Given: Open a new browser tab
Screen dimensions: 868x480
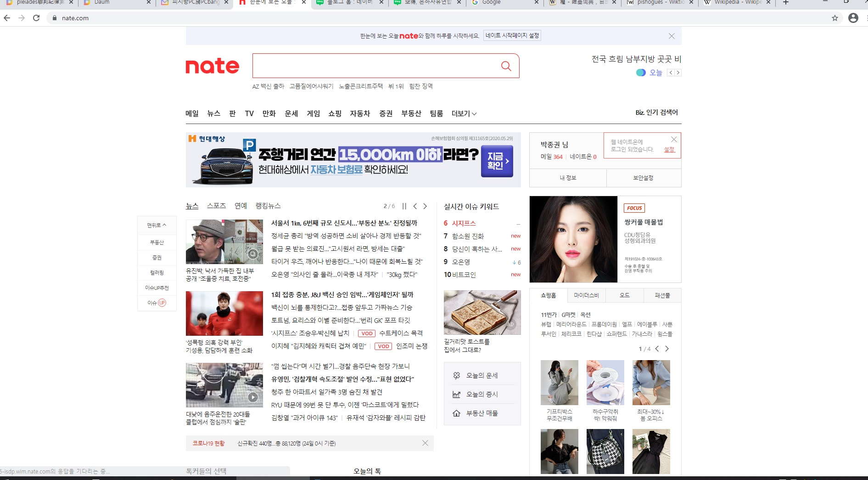Looking at the screenshot, I should tap(786, 2).
